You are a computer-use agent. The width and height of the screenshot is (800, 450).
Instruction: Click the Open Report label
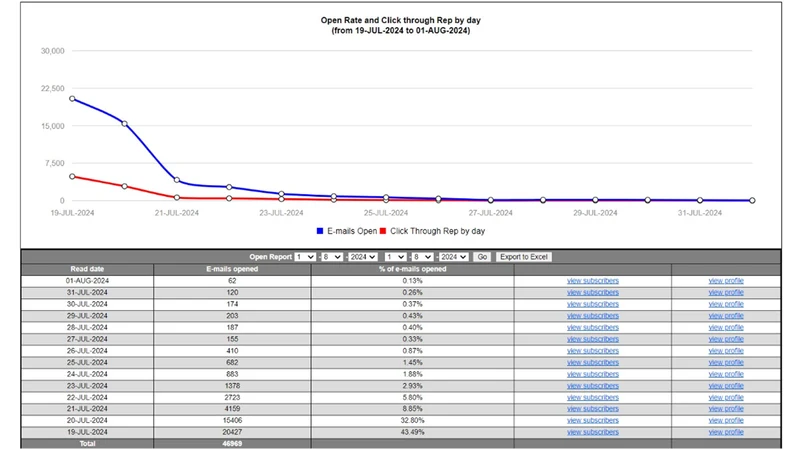(x=270, y=257)
